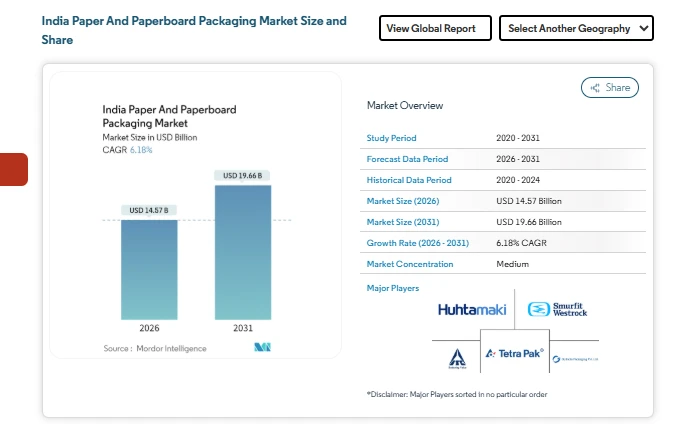Open the Select Another Geography dropdown

(x=576, y=29)
